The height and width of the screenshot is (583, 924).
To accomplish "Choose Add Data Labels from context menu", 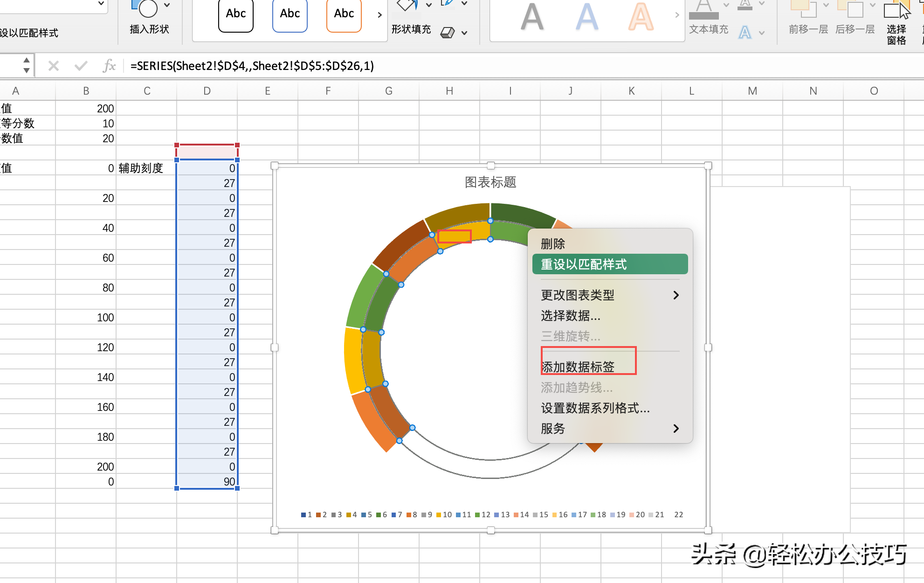I will tap(578, 367).
